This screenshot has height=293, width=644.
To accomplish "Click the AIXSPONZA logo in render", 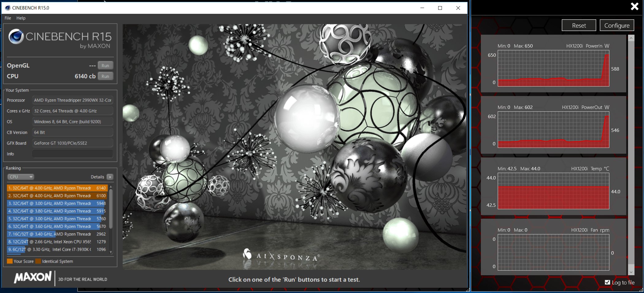I will tap(281, 255).
